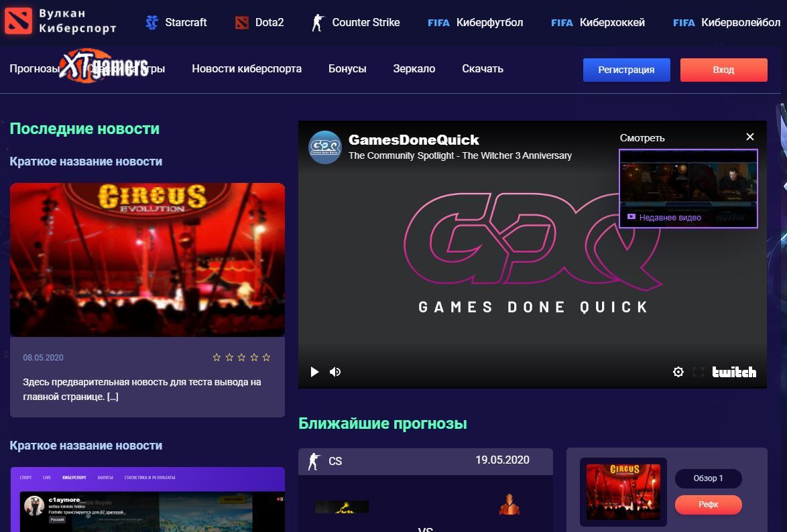Open the large Circus Evolution news image
787x532 pixels.
point(147,259)
